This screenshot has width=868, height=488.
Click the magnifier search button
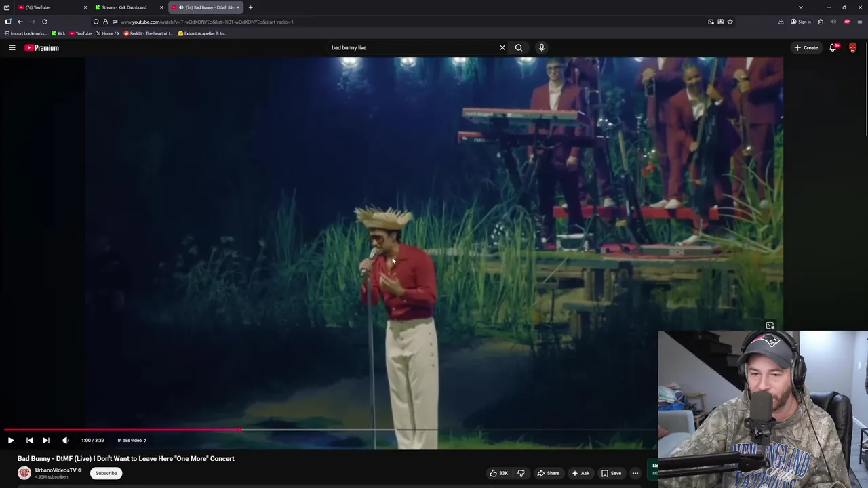click(519, 47)
